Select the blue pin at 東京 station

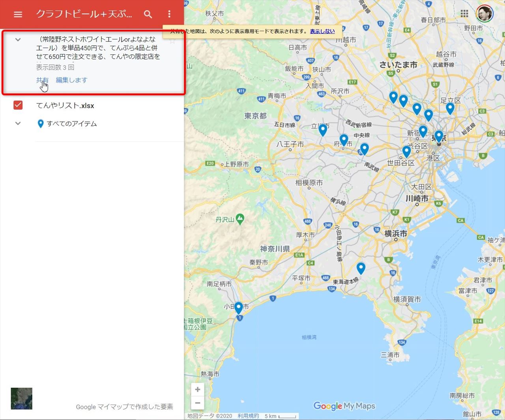[439, 136]
